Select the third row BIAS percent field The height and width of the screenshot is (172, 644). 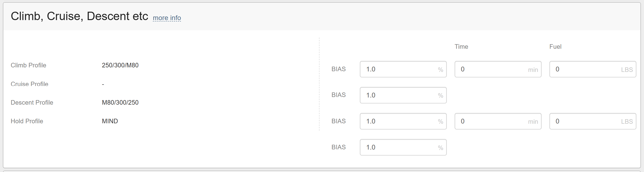point(403,121)
